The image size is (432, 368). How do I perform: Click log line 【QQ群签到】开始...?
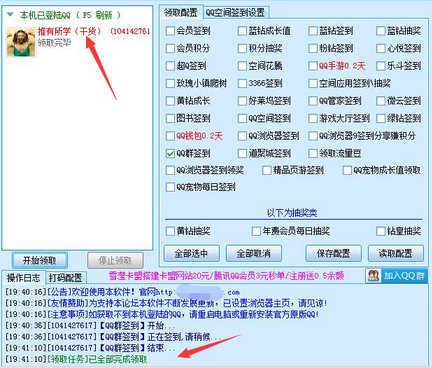(x=90, y=326)
